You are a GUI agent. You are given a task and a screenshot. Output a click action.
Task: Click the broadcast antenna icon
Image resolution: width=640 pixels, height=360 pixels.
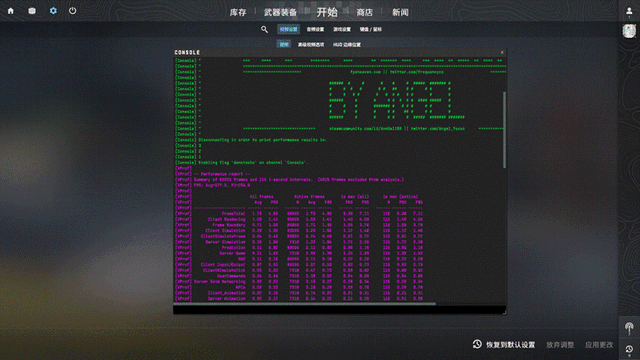coord(629,328)
